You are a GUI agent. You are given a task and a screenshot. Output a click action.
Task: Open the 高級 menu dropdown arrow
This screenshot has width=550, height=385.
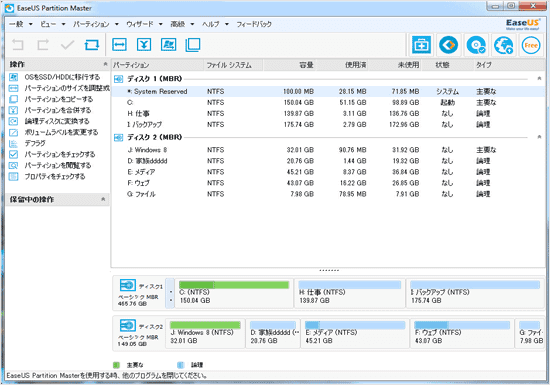pos(192,24)
